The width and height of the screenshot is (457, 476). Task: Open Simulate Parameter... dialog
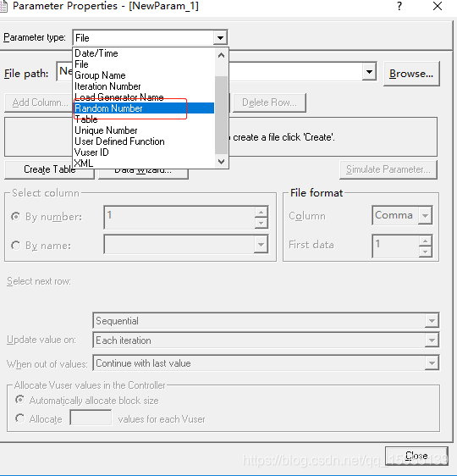(x=388, y=169)
